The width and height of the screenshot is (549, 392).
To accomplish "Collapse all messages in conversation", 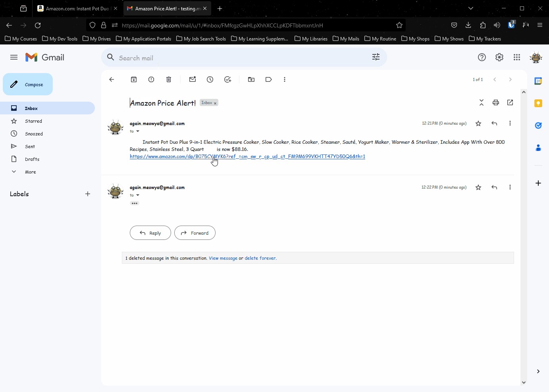I will click(482, 102).
